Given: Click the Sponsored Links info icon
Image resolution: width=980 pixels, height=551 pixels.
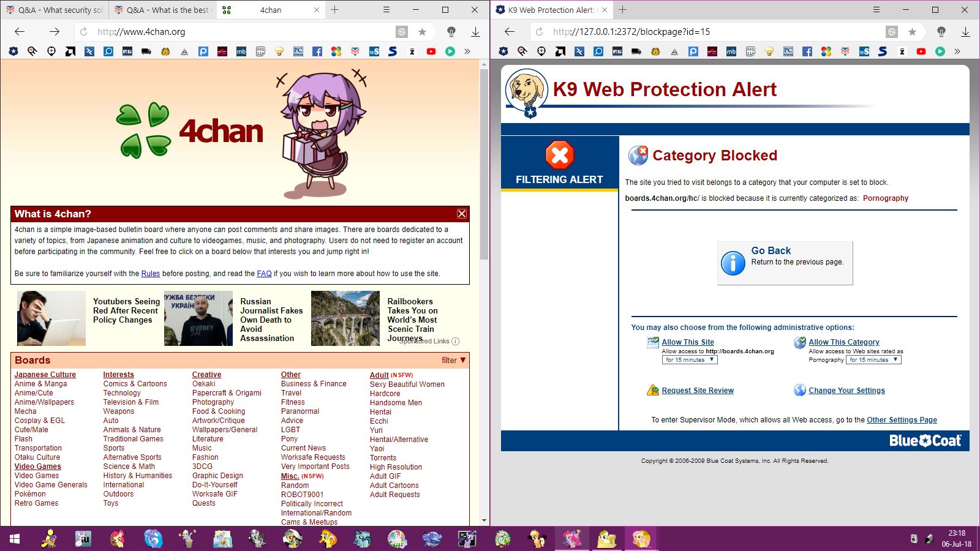Looking at the screenshot, I should [x=455, y=341].
